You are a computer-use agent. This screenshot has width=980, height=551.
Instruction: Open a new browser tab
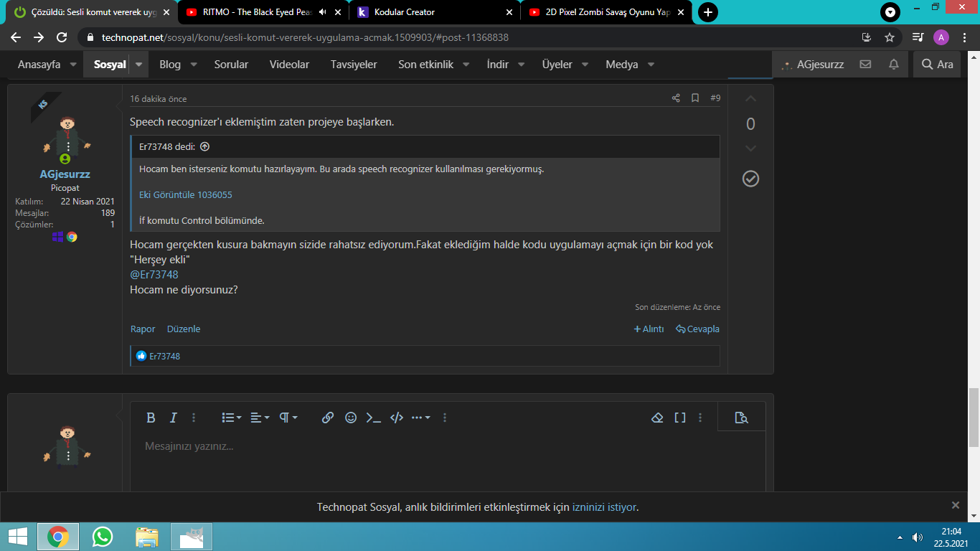pyautogui.click(x=708, y=12)
